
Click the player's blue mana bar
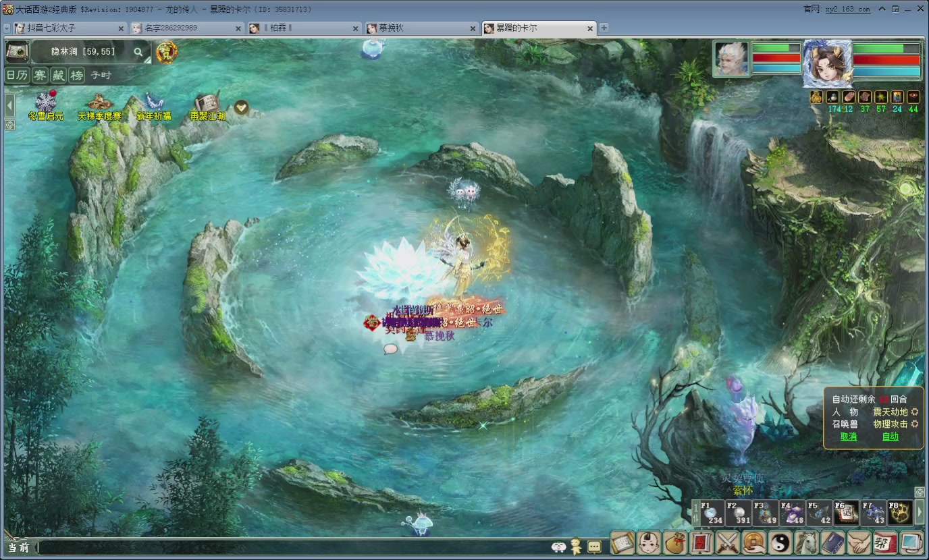[x=886, y=72]
